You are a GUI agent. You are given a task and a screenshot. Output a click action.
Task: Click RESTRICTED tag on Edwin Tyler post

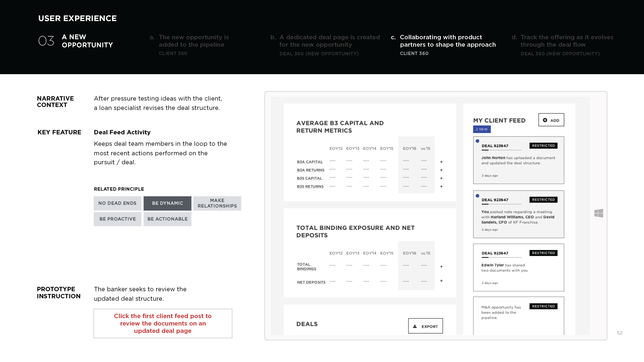[x=543, y=253]
